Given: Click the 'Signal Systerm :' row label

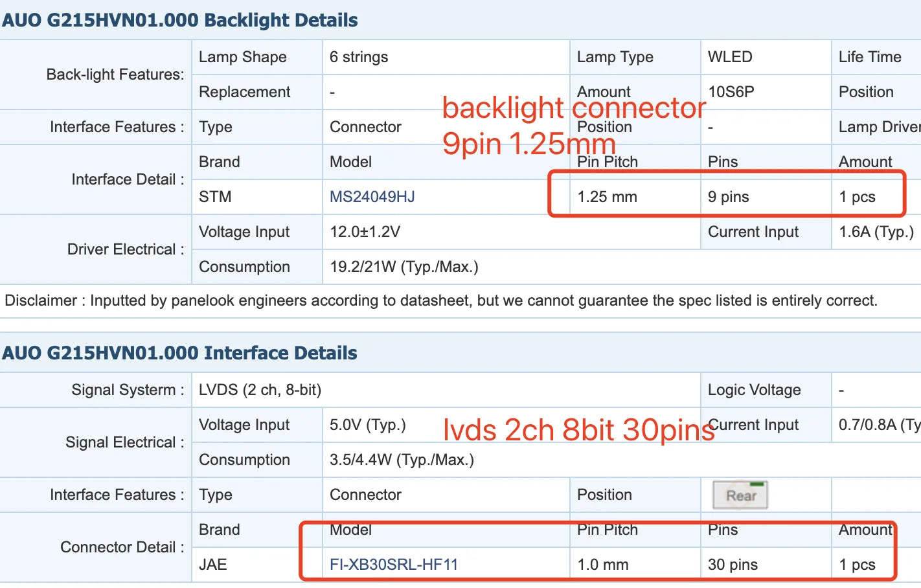Looking at the screenshot, I should (128, 390).
